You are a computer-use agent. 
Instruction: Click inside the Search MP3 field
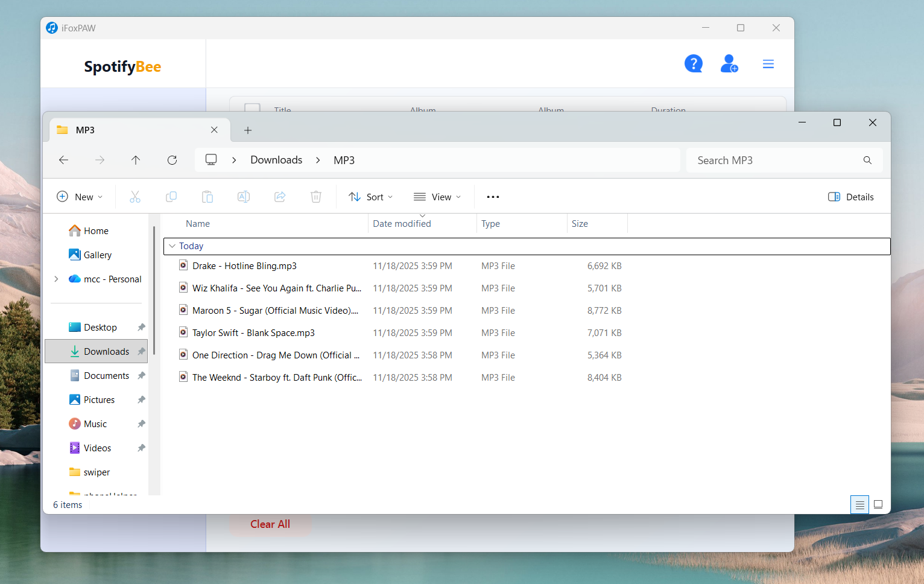click(x=754, y=160)
